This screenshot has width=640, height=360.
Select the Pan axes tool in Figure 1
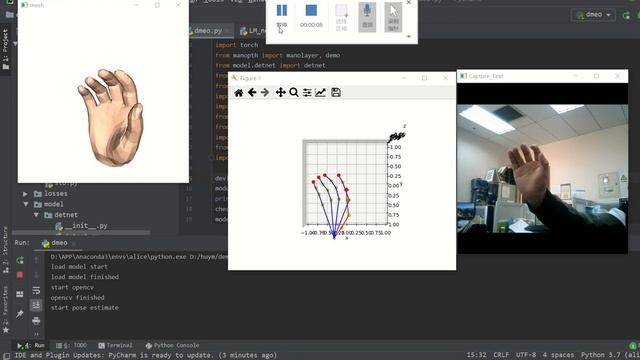[280, 93]
